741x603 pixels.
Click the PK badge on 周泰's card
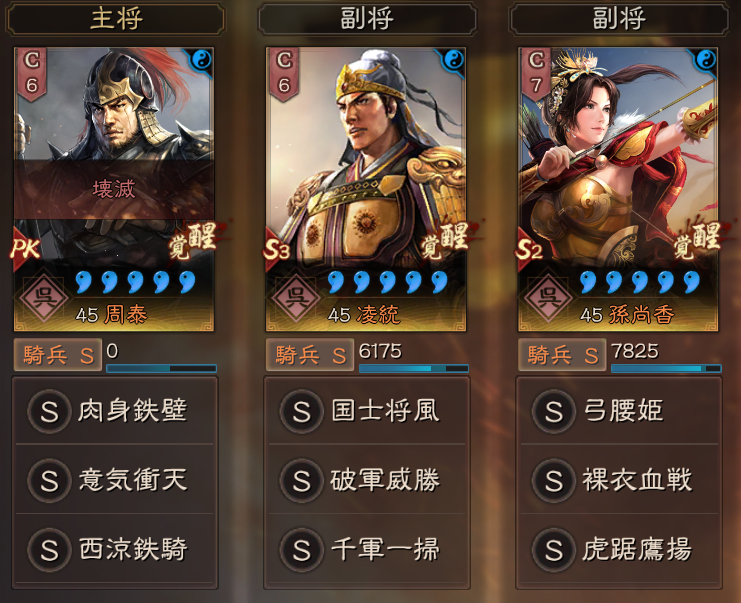point(26,249)
